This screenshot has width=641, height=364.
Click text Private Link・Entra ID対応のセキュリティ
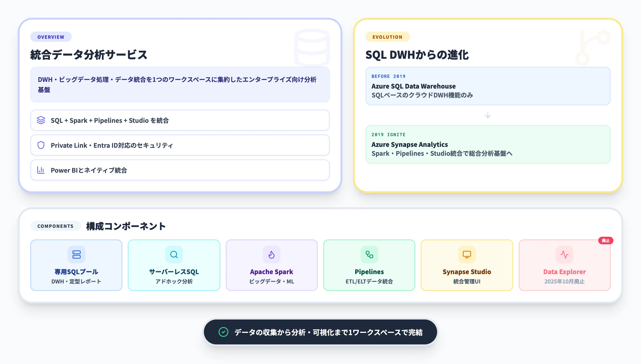112,146
